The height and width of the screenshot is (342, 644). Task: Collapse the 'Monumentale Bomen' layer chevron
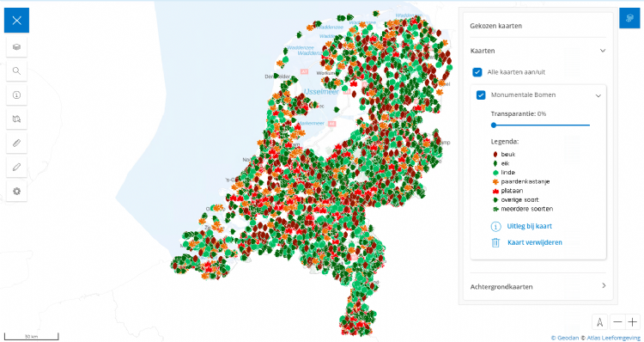click(598, 95)
